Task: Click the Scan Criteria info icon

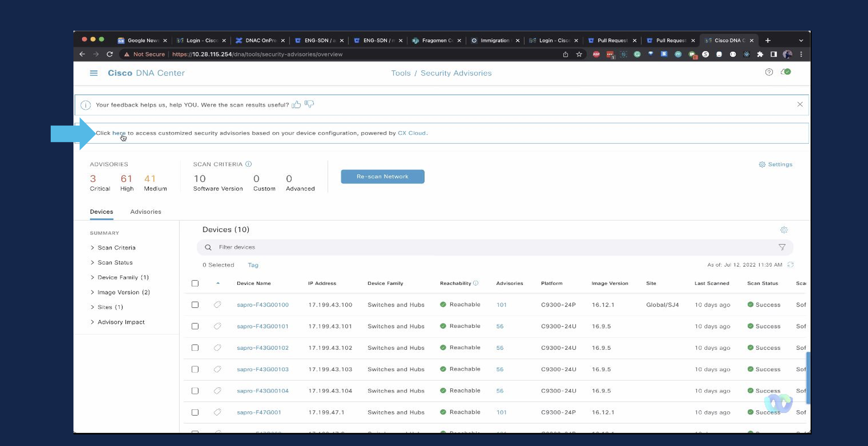Action: click(x=249, y=164)
